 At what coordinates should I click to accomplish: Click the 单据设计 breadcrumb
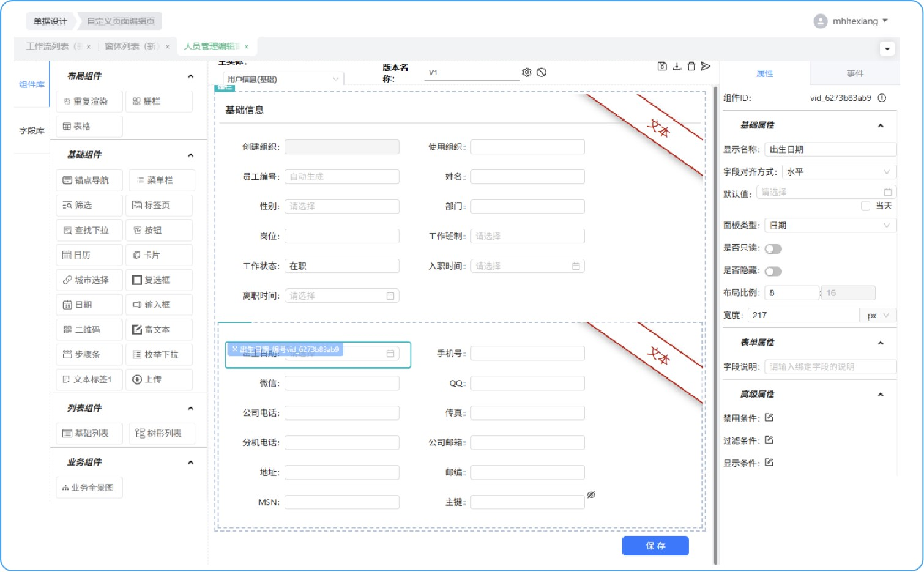tap(50, 21)
